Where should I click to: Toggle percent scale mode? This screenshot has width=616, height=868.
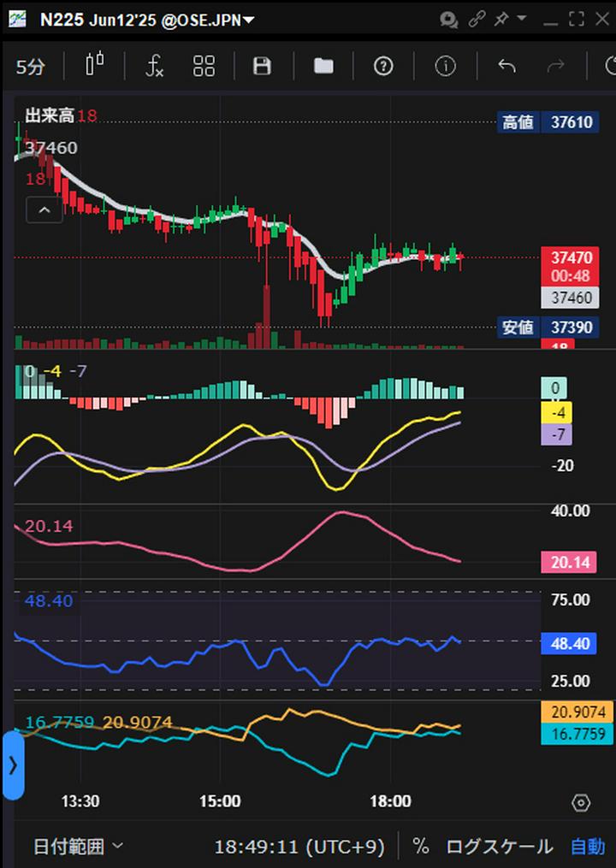[420, 847]
